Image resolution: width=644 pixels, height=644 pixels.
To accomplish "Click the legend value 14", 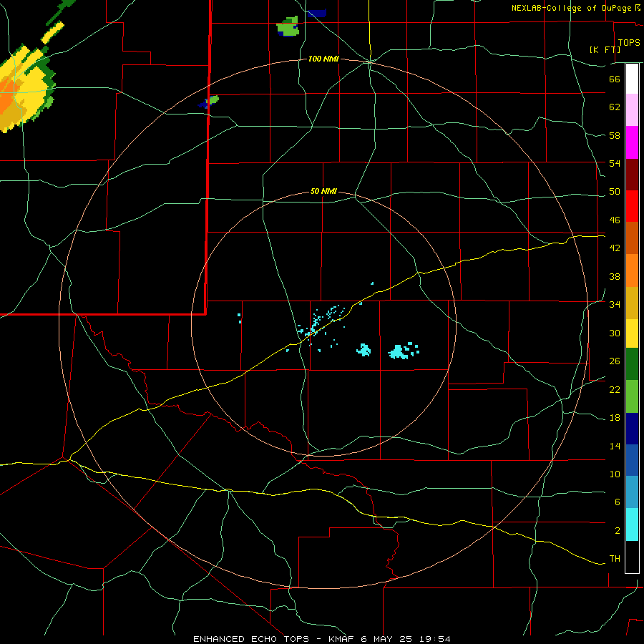I will click(615, 447).
